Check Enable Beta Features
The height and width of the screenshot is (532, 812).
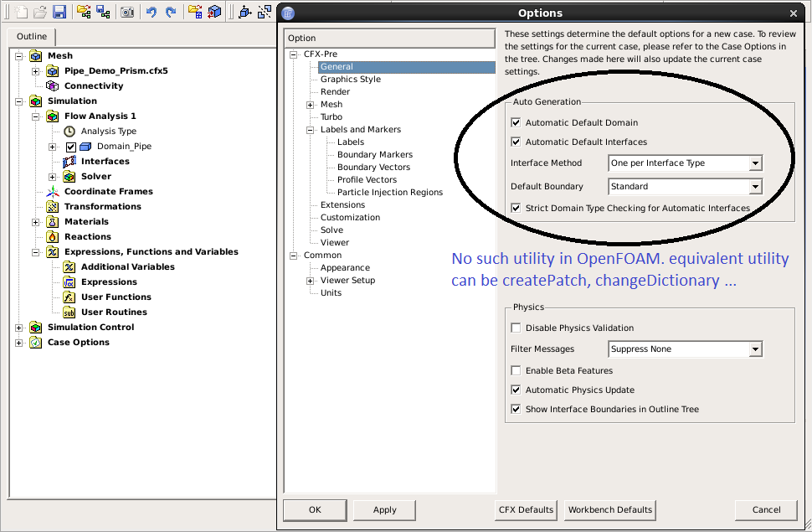click(x=516, y=370)
